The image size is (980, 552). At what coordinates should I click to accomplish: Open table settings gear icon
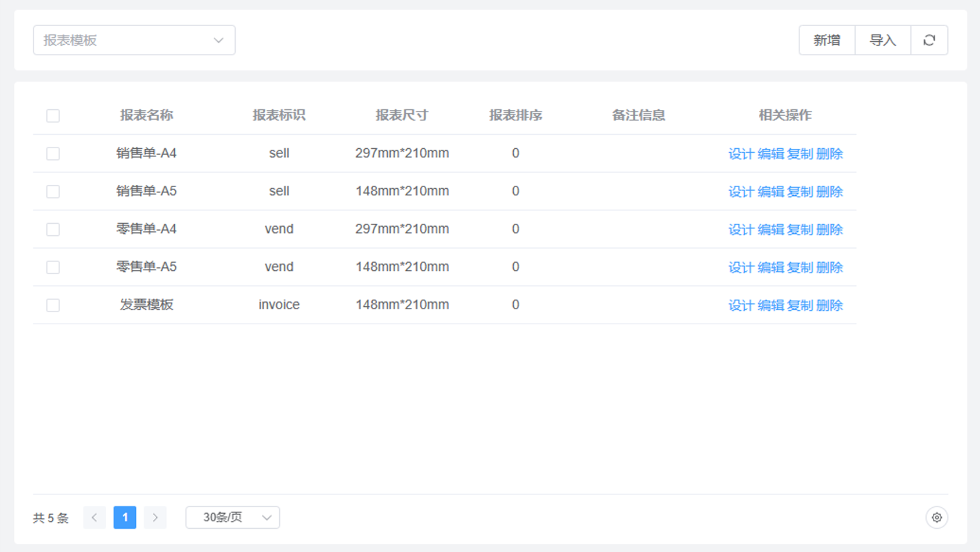(936, 517)
